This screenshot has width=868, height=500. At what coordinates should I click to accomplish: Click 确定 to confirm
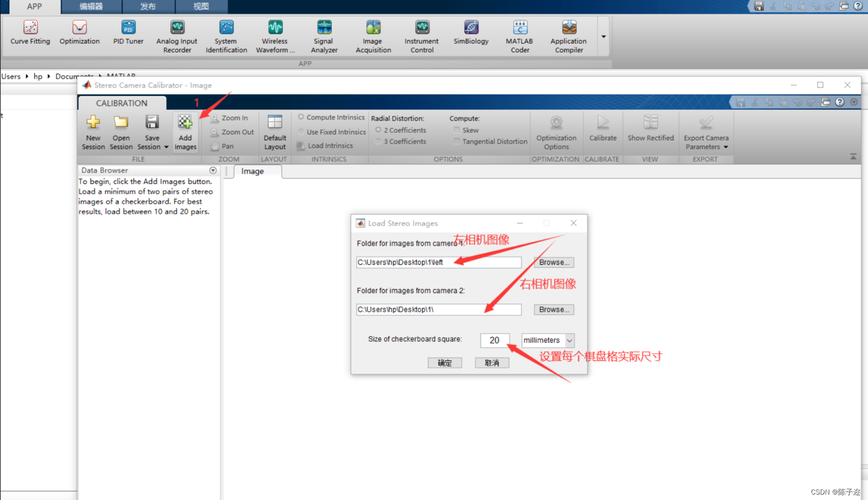point(445,363)
